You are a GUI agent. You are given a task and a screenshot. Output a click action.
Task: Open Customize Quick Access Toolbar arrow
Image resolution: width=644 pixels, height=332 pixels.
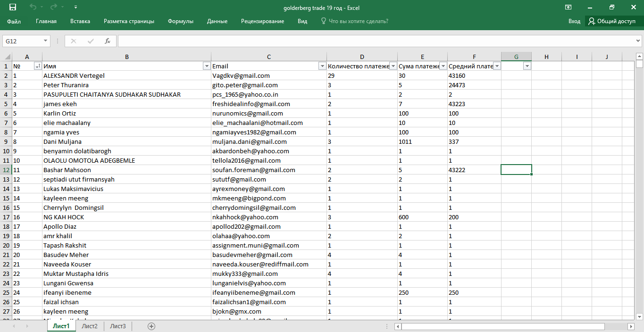pyautogui.click(x=76, y=8)
